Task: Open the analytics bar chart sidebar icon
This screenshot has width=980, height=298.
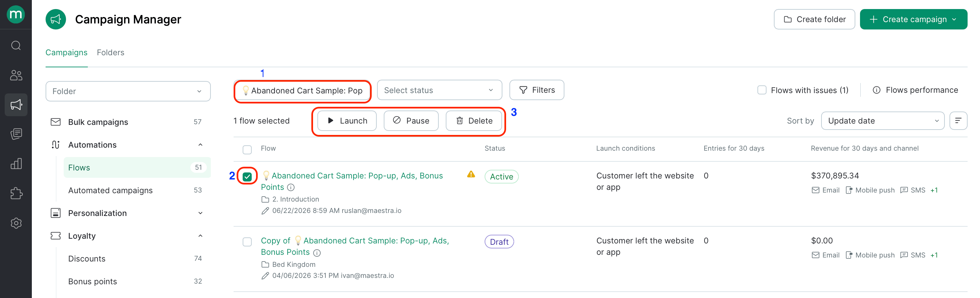Action: [x=16, y=164]
